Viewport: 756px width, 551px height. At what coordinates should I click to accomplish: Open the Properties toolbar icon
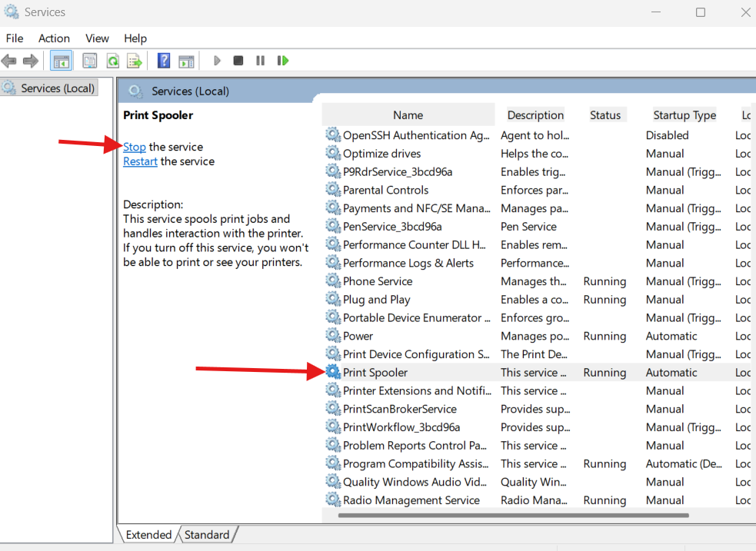[90, 61]
